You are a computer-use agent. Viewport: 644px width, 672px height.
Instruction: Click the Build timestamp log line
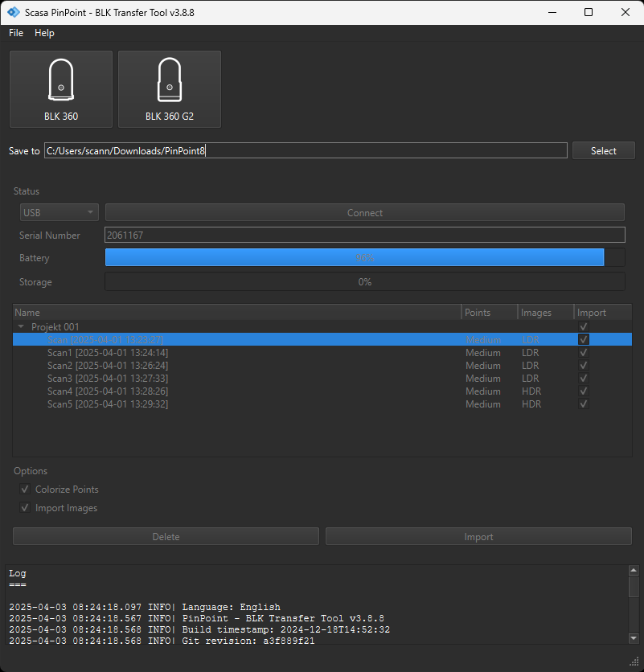[199, 629]
